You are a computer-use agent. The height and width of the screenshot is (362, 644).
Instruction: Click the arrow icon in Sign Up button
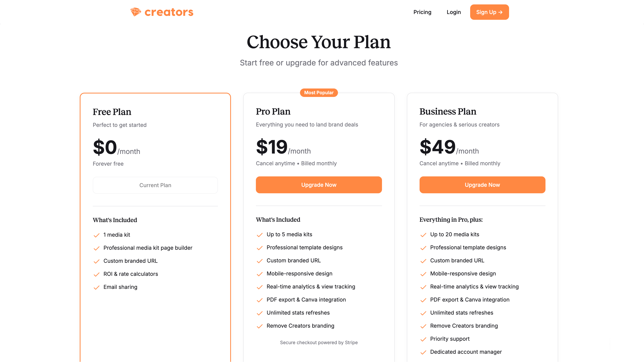500,12
